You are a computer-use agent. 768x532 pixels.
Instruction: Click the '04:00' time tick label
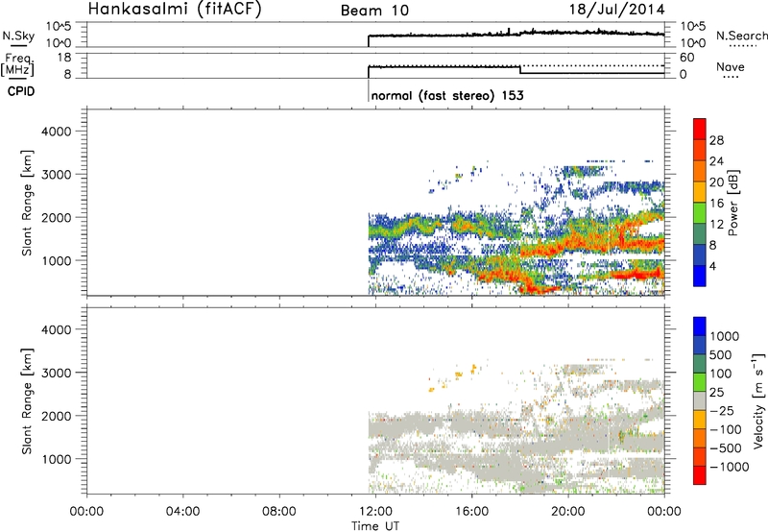tap(183, 512)
